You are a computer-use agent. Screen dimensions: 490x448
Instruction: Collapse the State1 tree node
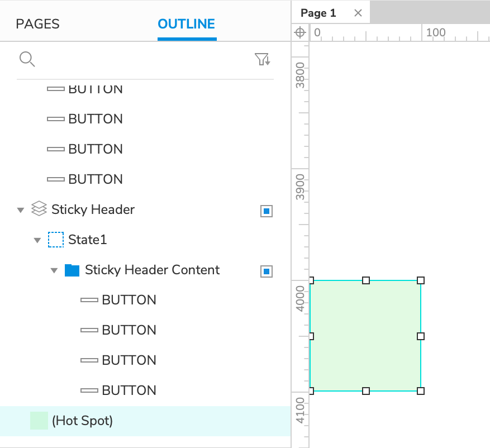coord(37,240)
